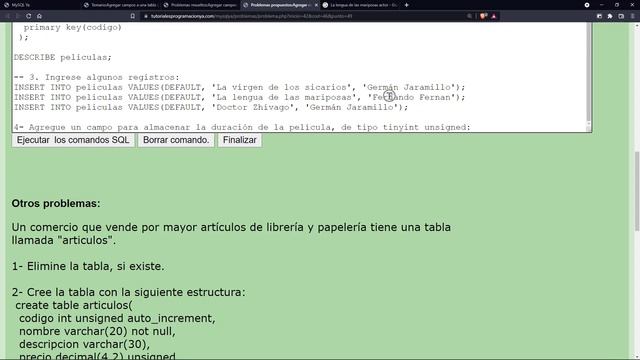This screenshot has width=640, height=360.
Task: Click 'Un comercio que vende por mayor' paragraph
Action: (231, 233)
